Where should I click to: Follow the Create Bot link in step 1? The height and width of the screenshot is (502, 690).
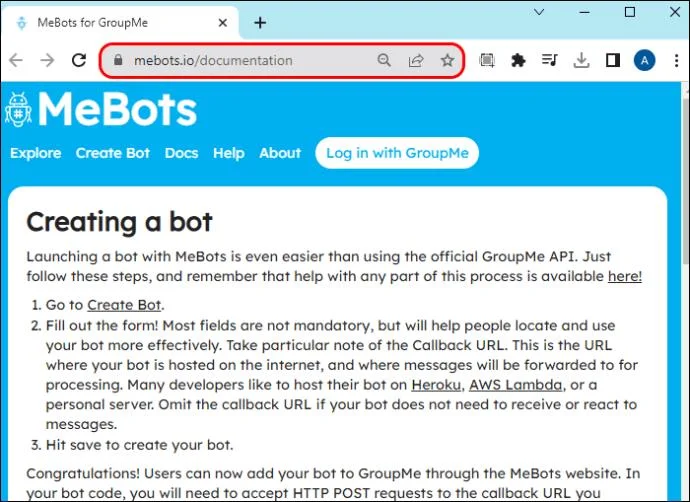(124, 305)
